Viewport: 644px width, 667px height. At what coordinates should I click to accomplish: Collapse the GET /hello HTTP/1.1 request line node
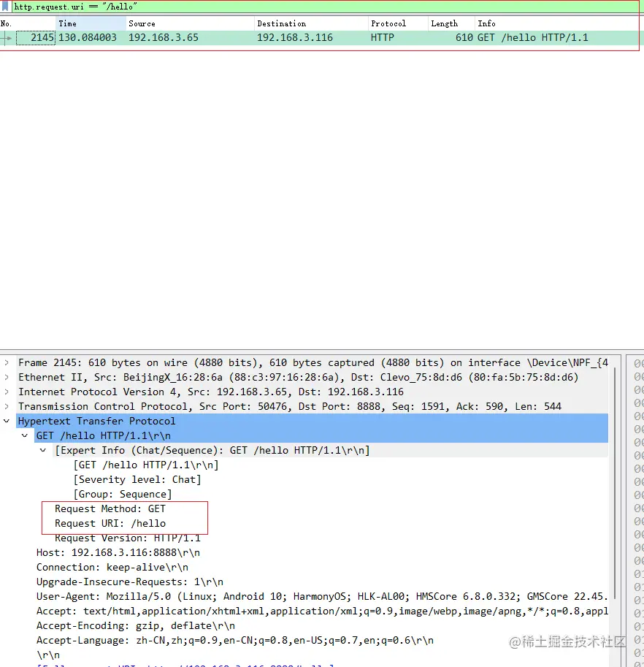coord(25,435)
